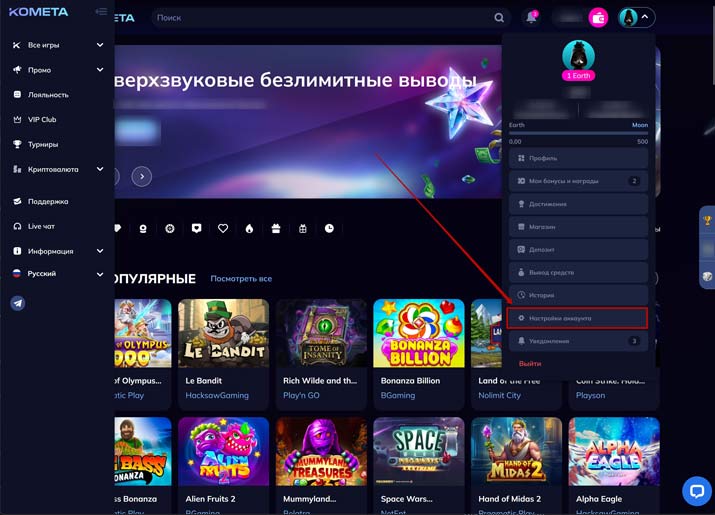
Task: Click the trophy icon on the right edge
Action: [x=707, y=221]
